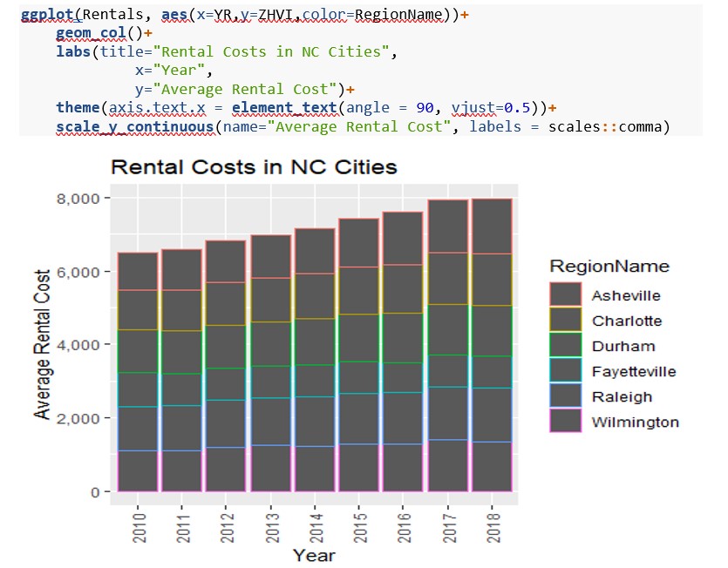Click the 2017 x-axis label
Viewport: 728px width, 568px height.
pos(448,528)
